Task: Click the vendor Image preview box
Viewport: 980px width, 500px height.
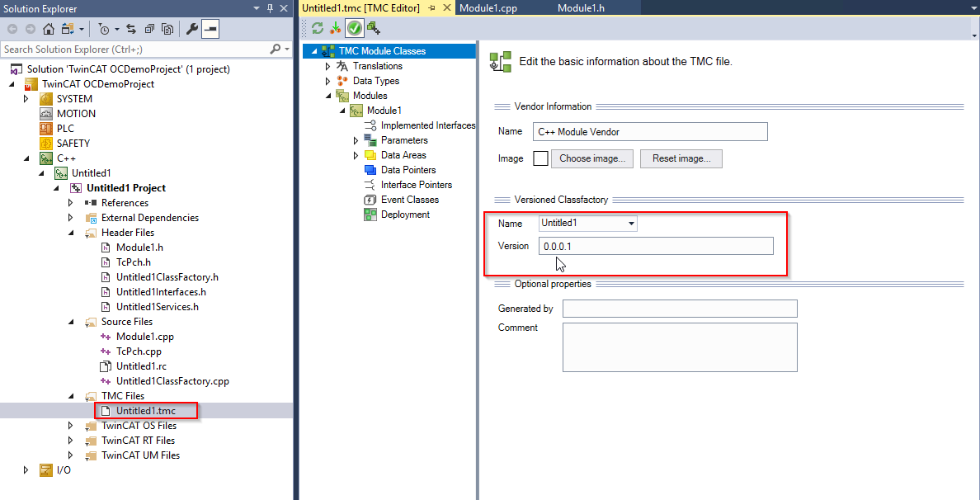Action: [x=540, y=158]
